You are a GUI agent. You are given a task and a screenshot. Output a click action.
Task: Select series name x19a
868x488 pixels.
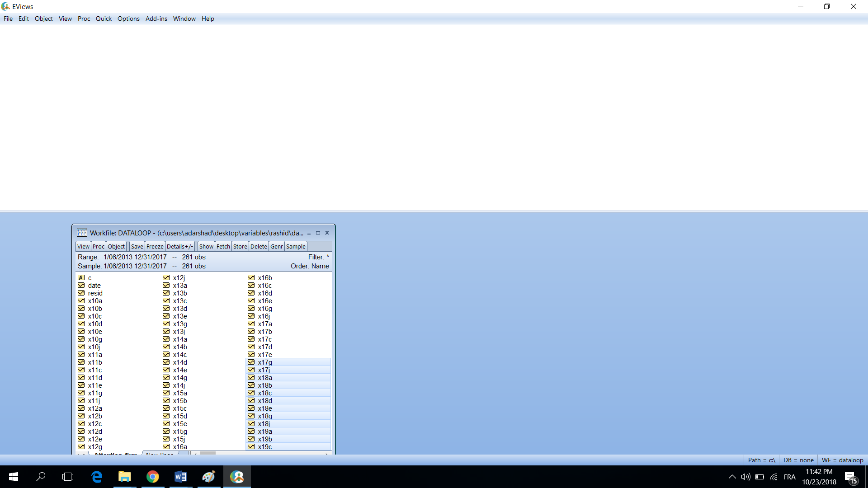[x=265, y=431]
